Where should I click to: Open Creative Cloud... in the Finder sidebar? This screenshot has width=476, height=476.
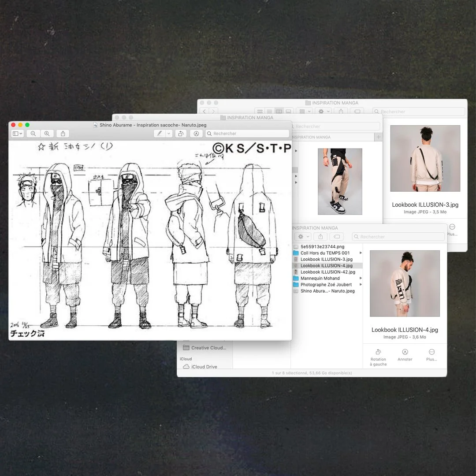[205, 348]
